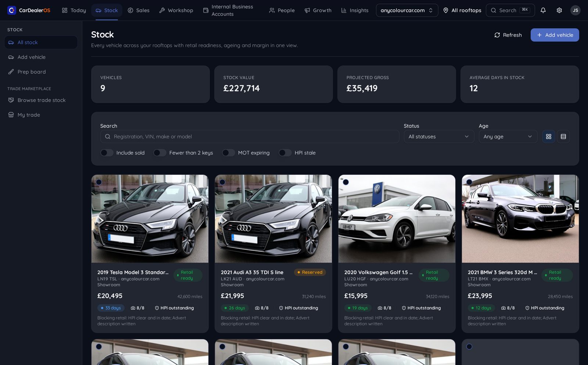The width and height of the screenshot is (588, 365).
Task: Open the global Search button in header
Action: (510, 10)
